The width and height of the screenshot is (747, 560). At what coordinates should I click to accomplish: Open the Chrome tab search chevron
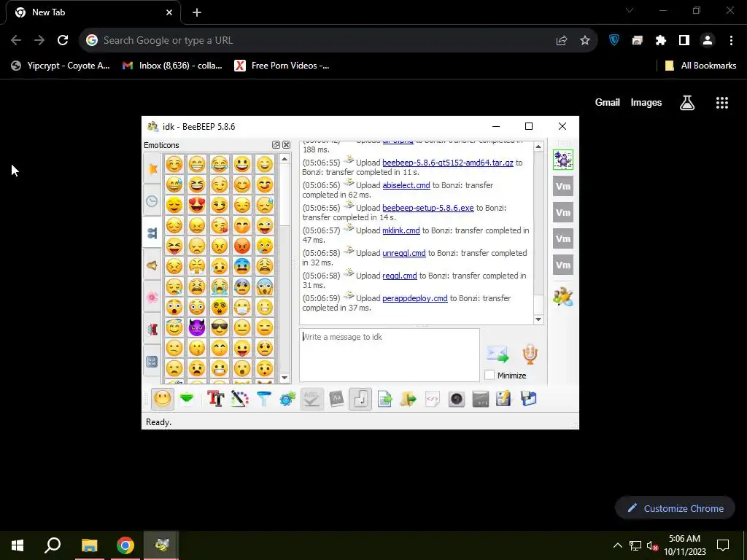point(630,10)
